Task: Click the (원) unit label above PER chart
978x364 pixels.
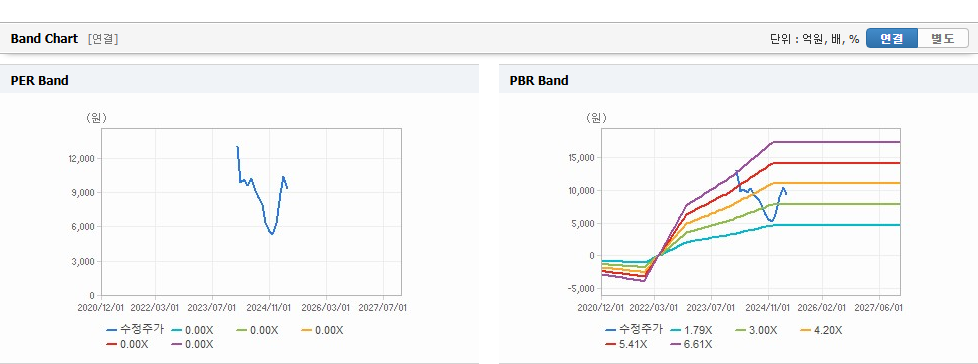Action: coord(96,117)
